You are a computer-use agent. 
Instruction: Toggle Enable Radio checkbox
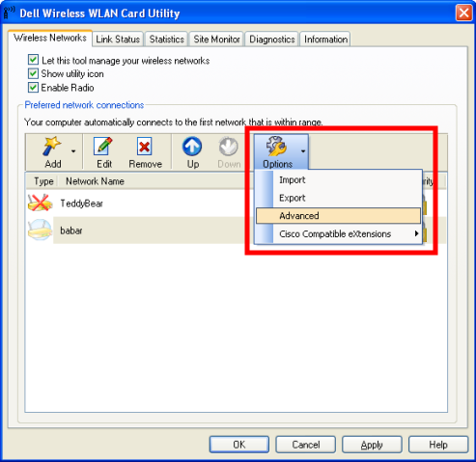click(x=33, y=88)
